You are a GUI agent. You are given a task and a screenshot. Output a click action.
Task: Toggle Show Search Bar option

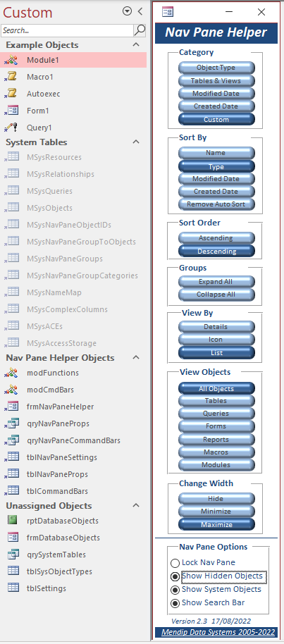pos(175,603)
